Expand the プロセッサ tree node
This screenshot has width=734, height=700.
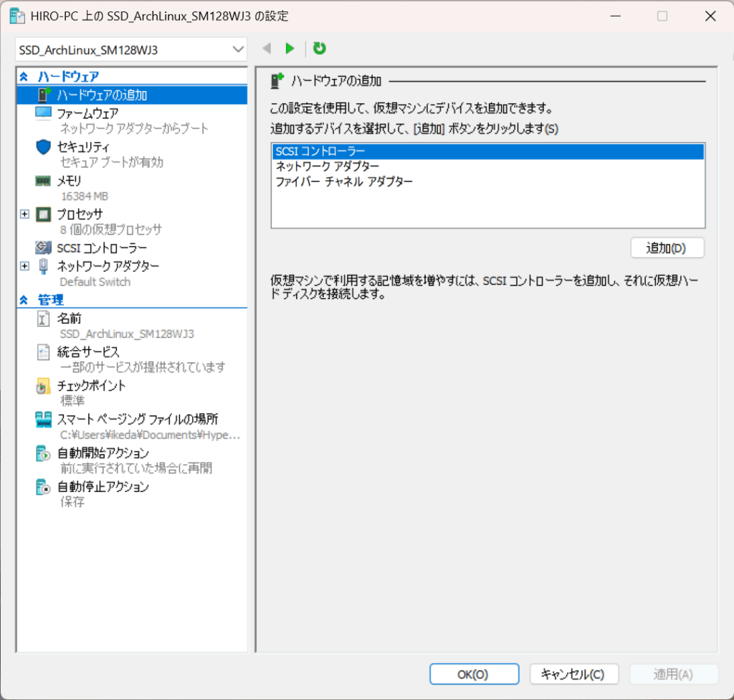[x=24, y=214]
